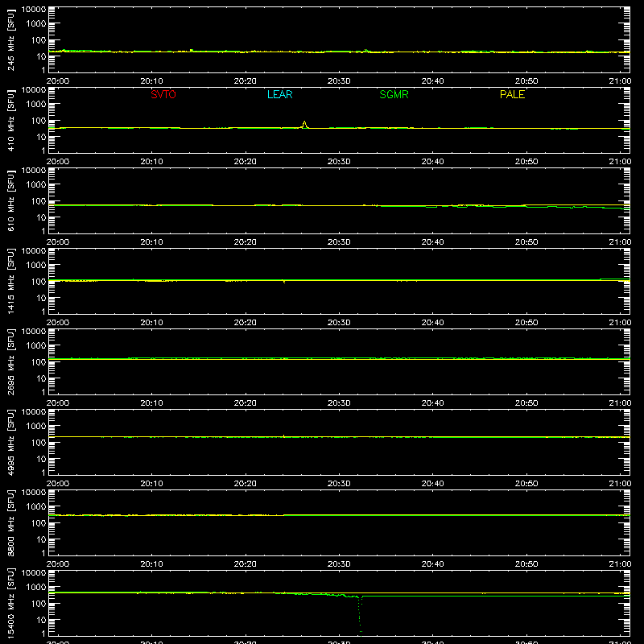Screen dimensions: 644x644
Task: Click the 1000 y-axis value on the 610 MHz plot
Action: click(36, 185)
